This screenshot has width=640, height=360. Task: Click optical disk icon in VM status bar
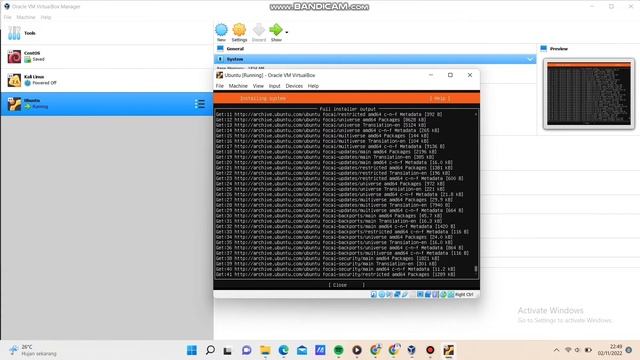(381, 294)
